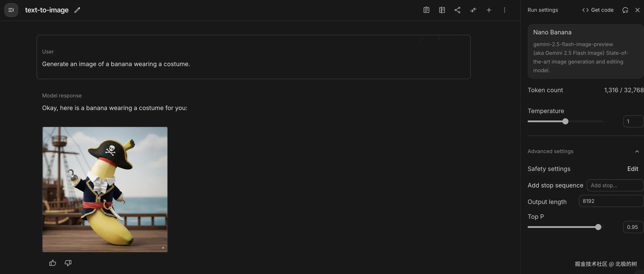Viewport: 644px width, 274px height.
Task: Click Get code button
Action: (x=598, y=10)
